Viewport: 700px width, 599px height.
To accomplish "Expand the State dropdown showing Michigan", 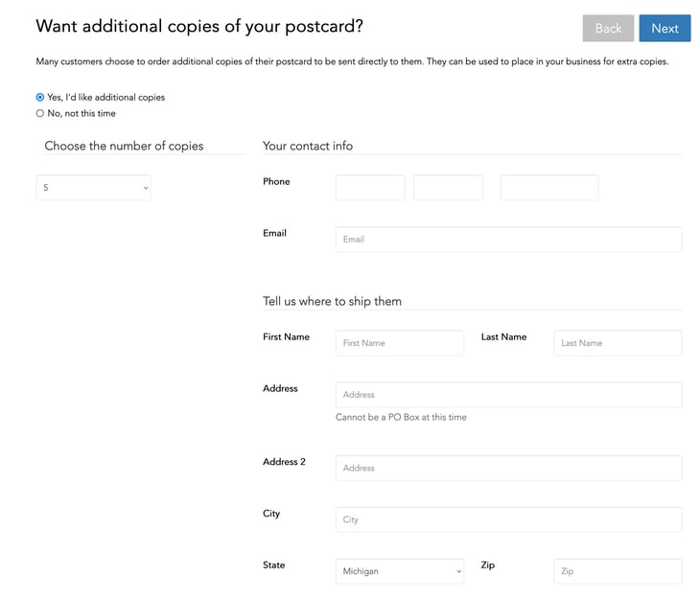I will [x=399, y=571].
